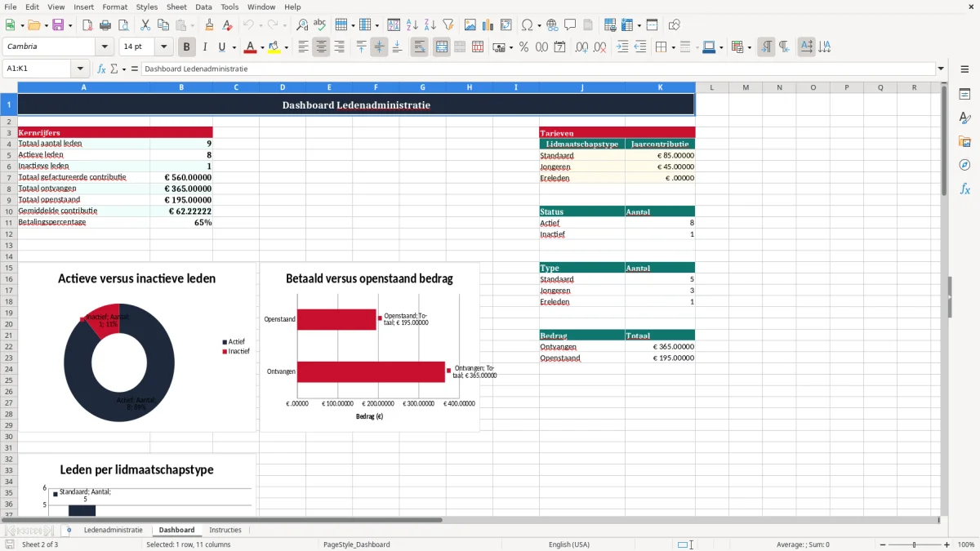Insert chart icon
The width and height of the screenshot is (980, 551).
[488, 25]
